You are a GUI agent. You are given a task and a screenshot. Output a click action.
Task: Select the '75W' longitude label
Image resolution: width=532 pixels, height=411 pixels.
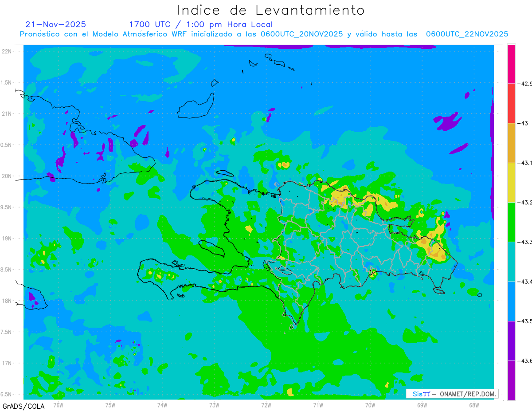[x=110, y=405]
